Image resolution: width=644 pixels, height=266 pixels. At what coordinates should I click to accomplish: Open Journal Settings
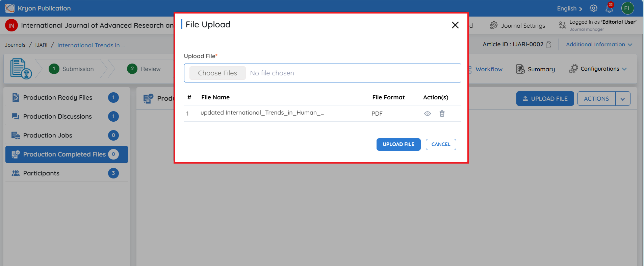517,26
